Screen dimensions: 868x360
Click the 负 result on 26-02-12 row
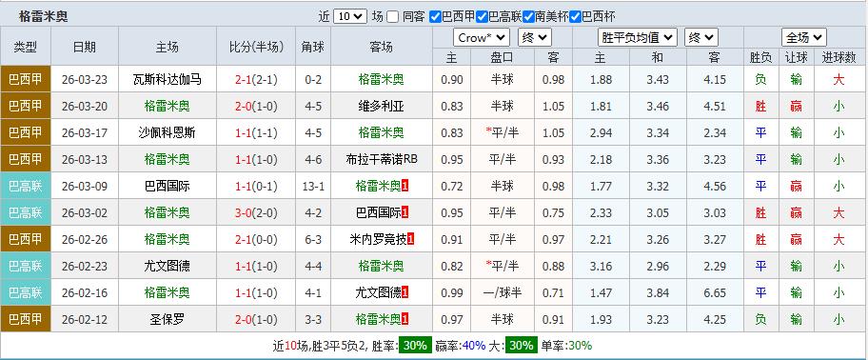coord(760,319)
